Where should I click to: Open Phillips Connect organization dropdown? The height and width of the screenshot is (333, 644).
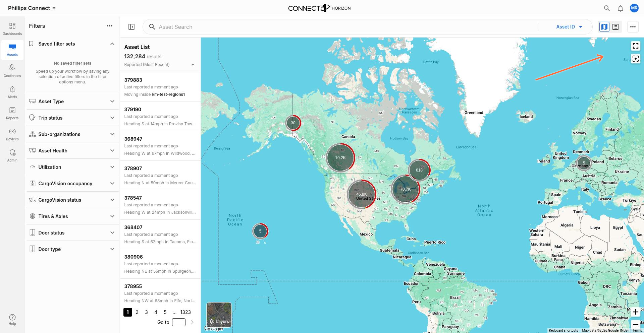pos(32,8)
